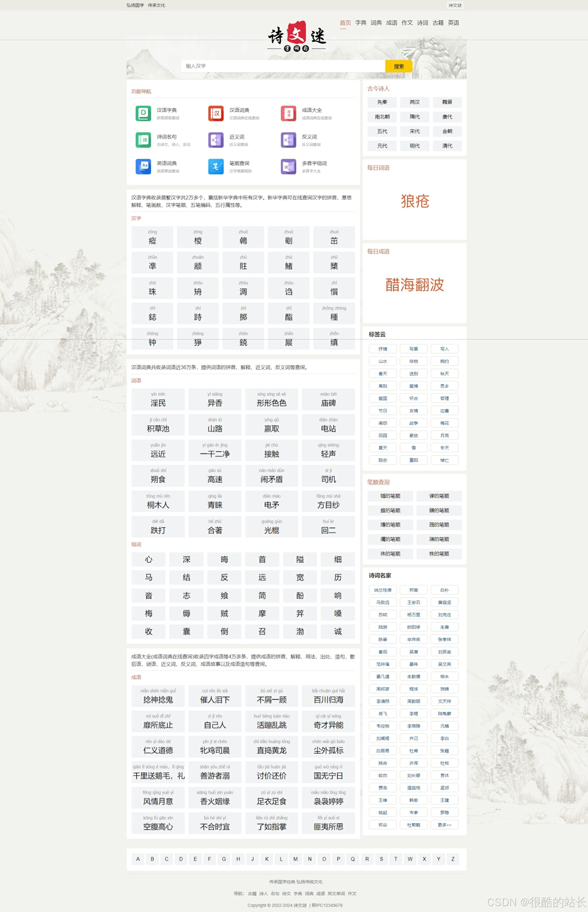Click the 重阳 tag
This screenshot has height=912, width=588.
pos(413,460)
